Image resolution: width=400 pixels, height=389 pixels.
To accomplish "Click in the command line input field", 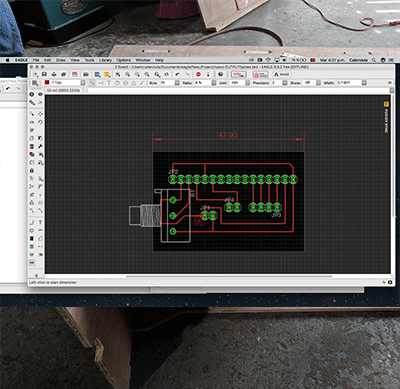I will [x=238, y=91].
